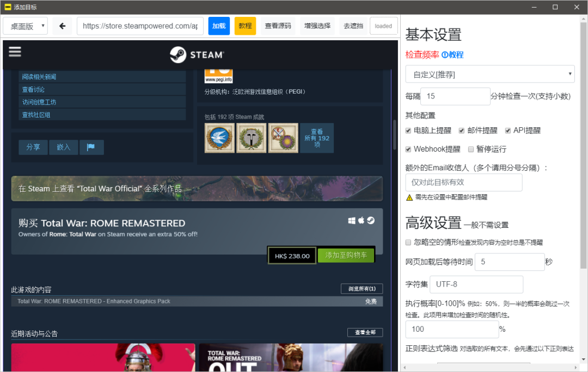
Task: Click the app icon in title bar
Action: point(8,7)
